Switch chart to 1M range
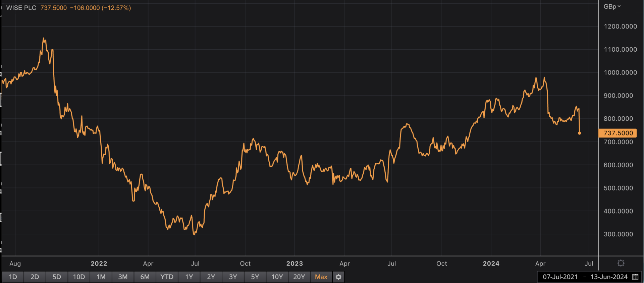Viewport: 644px width, 283px height. pyautogui.click(x=101, y=277)
